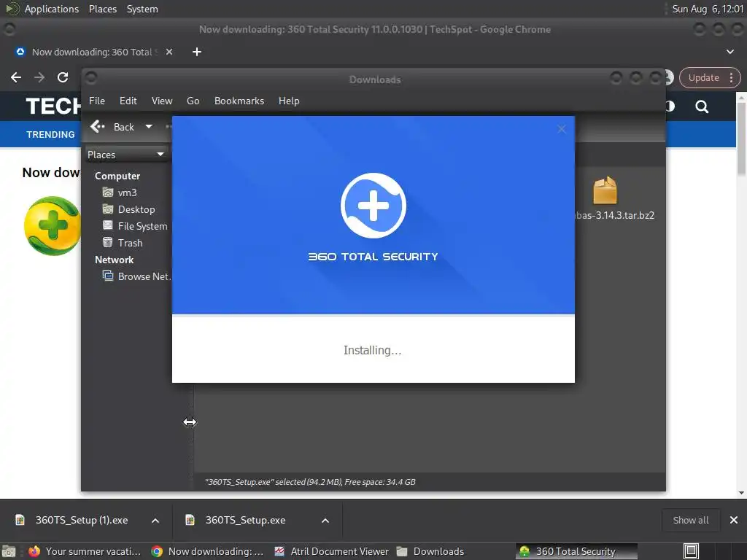Click the Back arrow icon in file manager
This screenshot has height=560, width=747.
(x=97, y=127)
